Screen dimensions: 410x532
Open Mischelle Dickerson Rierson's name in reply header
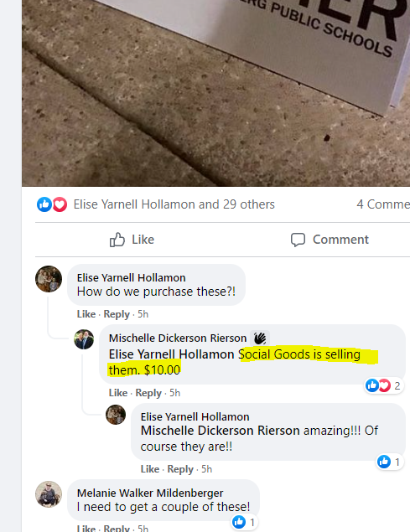coord(178,338)
